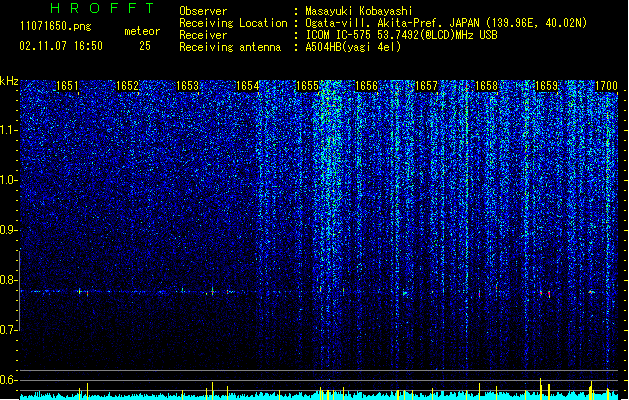Click the 0.9 kHz axis label
Screen dimensions: 629x400
[x=8, y=230]
